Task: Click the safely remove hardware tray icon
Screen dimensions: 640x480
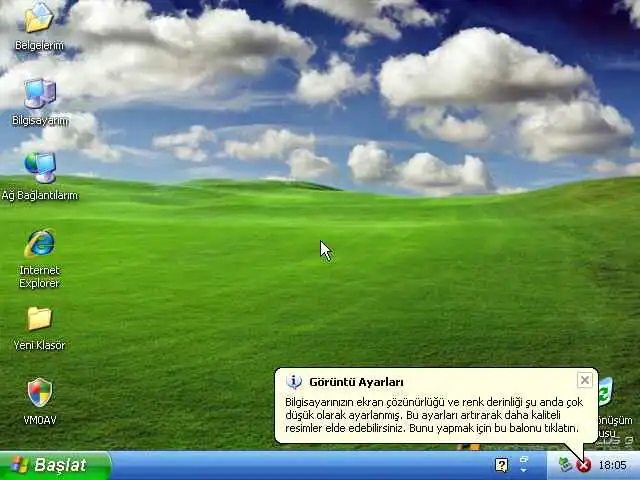Action: pyautogui.click(x=565, y=464)
